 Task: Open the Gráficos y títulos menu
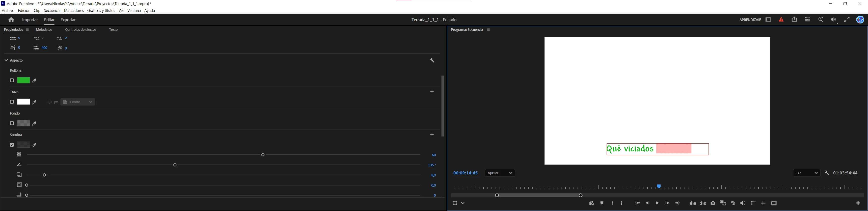coord(101,11)
